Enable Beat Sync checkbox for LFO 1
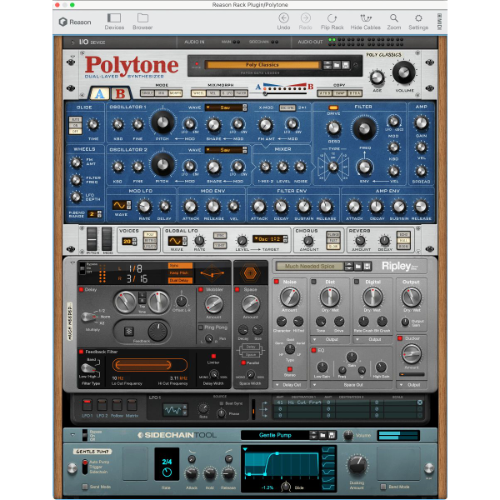500x500 pixels. click(x=221, y=403)
